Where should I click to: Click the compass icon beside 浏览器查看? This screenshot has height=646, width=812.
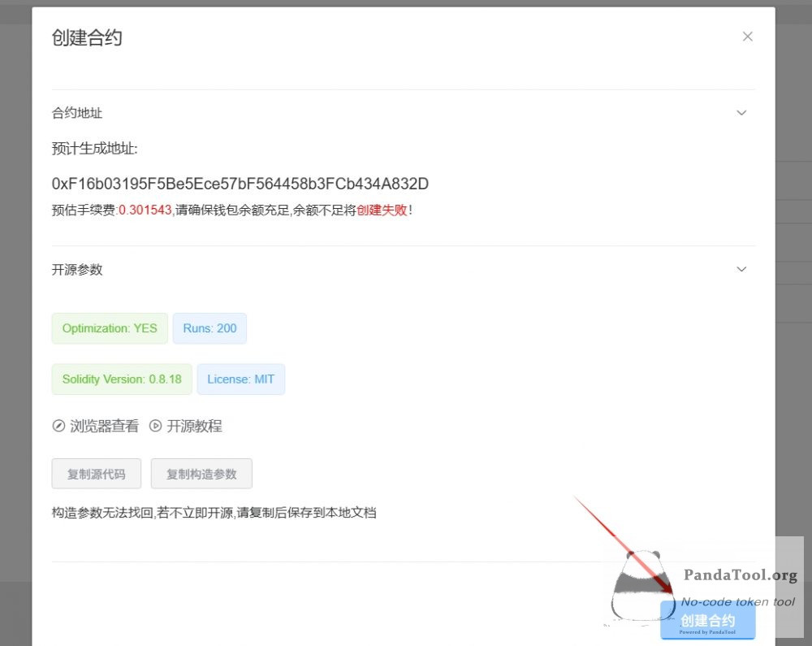pyautogui.click(x=58, y=426)
